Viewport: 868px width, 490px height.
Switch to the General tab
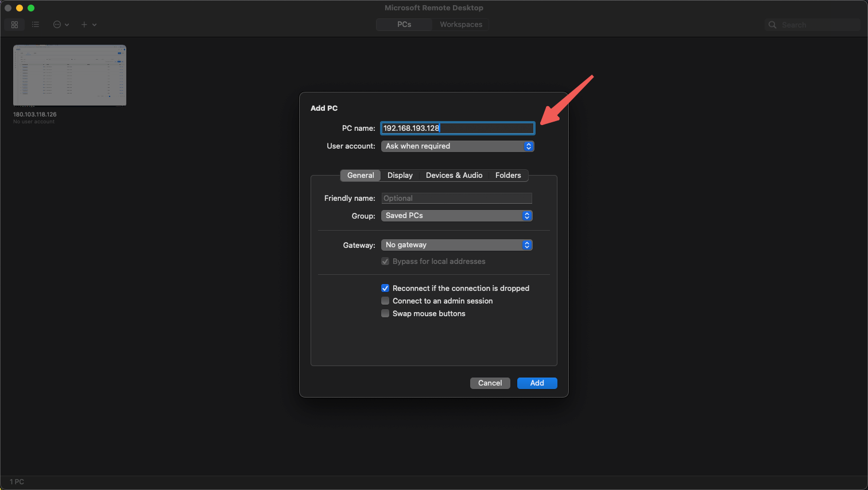pyautogui.click(x=361, y=176)
